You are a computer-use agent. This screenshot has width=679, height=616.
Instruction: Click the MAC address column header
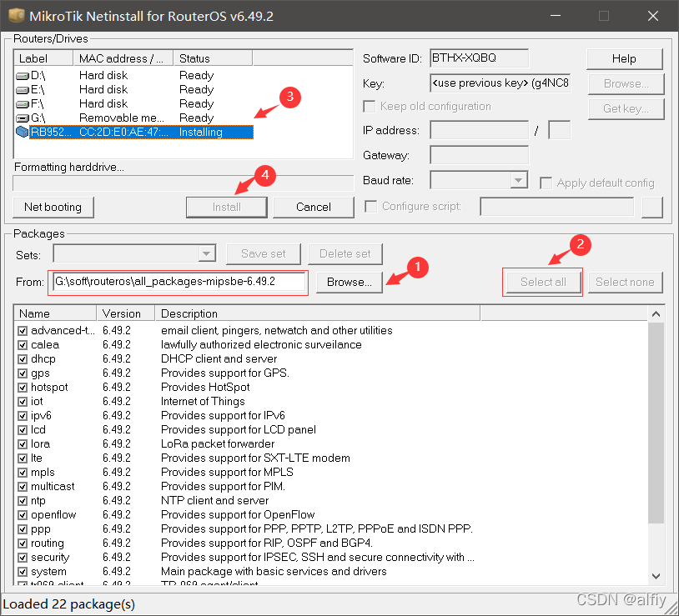pos(123,58)
